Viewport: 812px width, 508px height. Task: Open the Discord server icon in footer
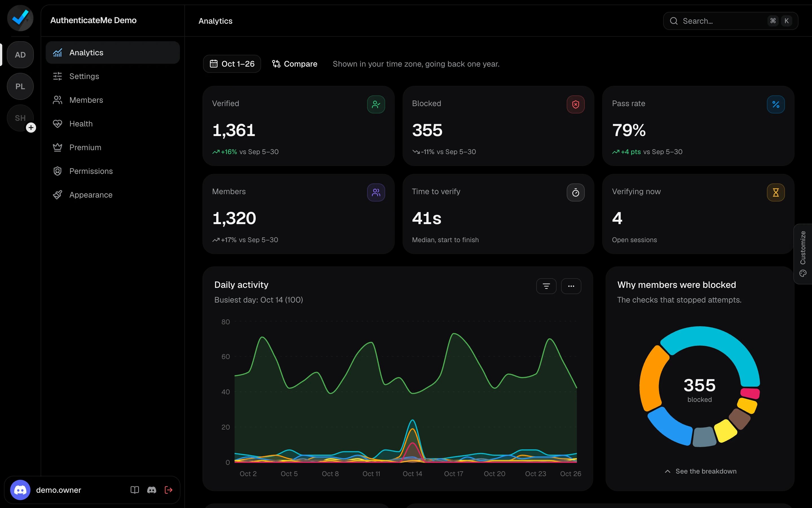(x=152, y=490)
